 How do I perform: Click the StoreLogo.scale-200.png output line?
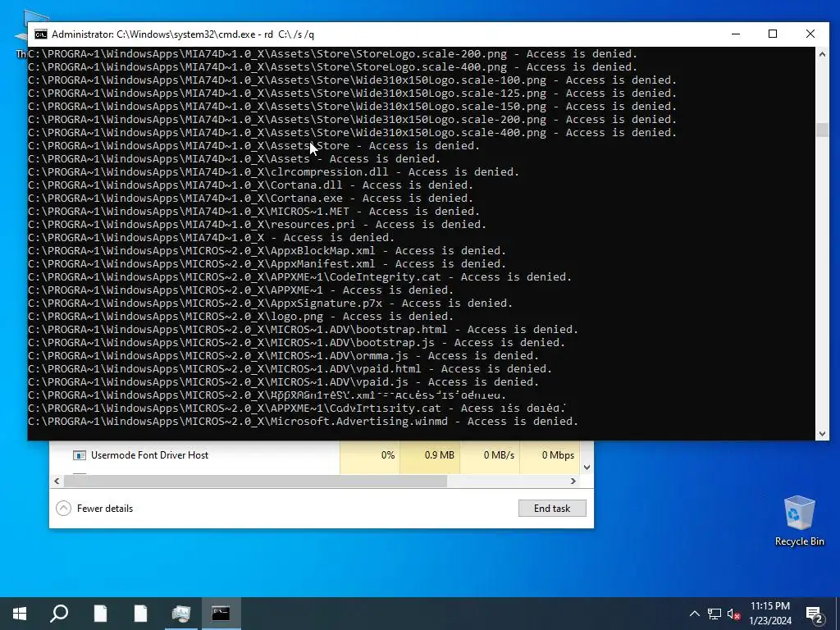click(333, 54)
